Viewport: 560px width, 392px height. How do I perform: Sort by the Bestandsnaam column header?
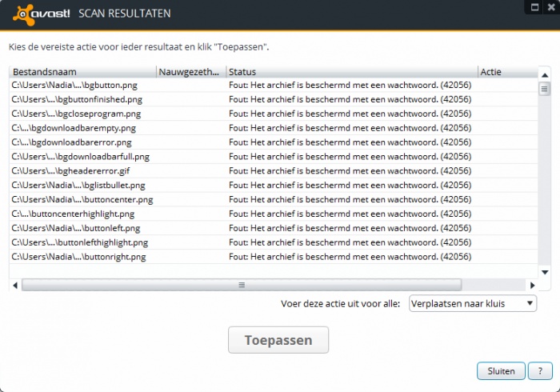pyautogui.click(x=83, y=72)
